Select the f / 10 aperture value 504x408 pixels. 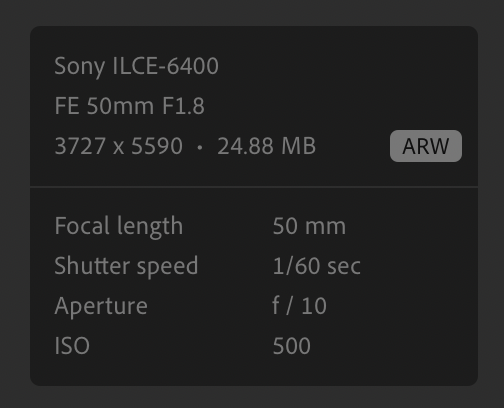[x=299, y=306]
